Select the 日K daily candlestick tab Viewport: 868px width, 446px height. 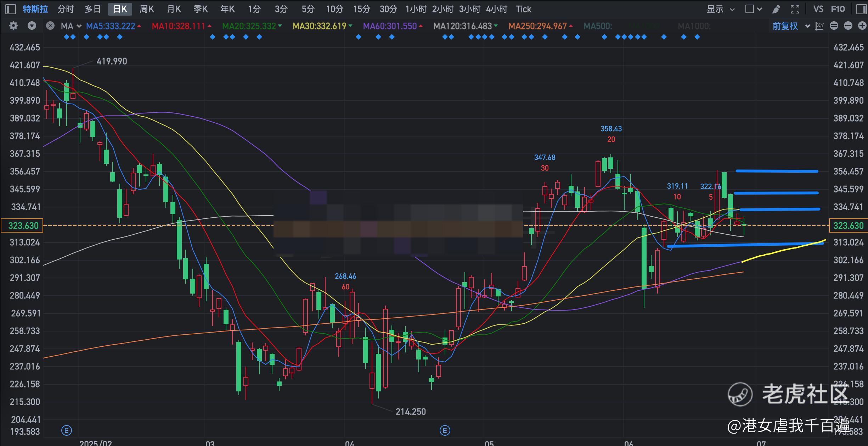(x=120, y=9)
